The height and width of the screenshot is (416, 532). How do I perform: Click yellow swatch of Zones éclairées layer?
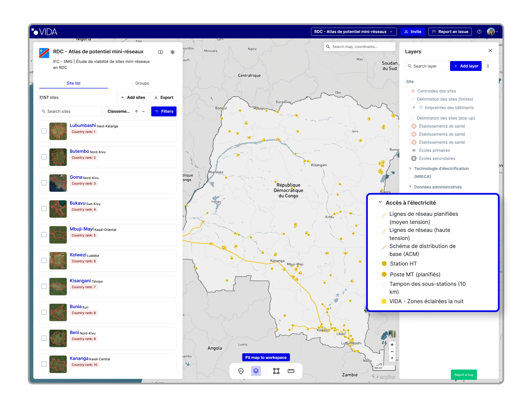384,301
